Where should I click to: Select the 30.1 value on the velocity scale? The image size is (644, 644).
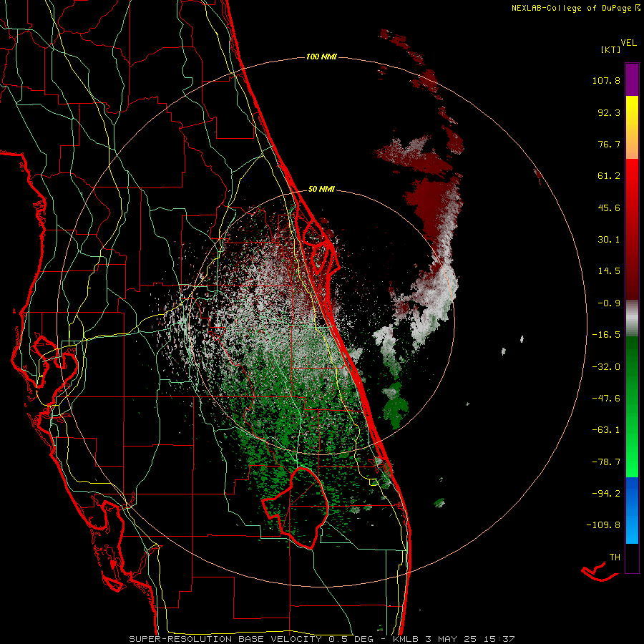tap(609, 240)
